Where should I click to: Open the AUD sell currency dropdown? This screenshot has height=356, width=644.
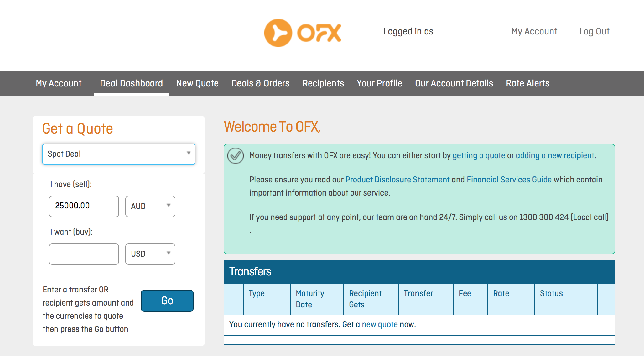pos(150,207)
